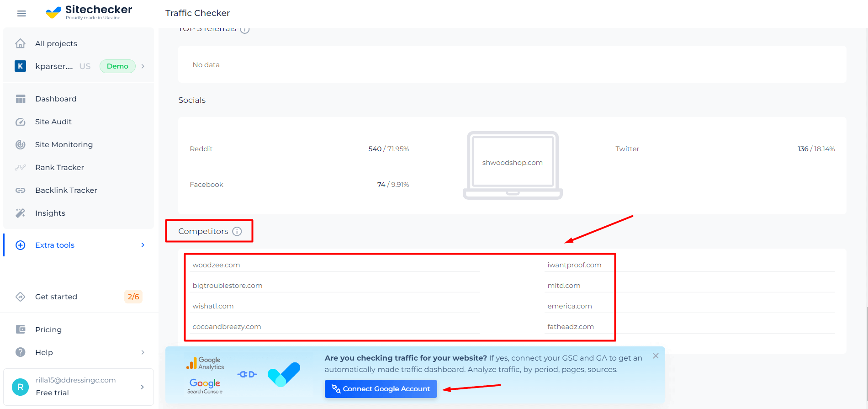Click the Site Audit gauge icon
Image resolution: width=868 pixels, height=409 pixels.
(x=20, y=122)
